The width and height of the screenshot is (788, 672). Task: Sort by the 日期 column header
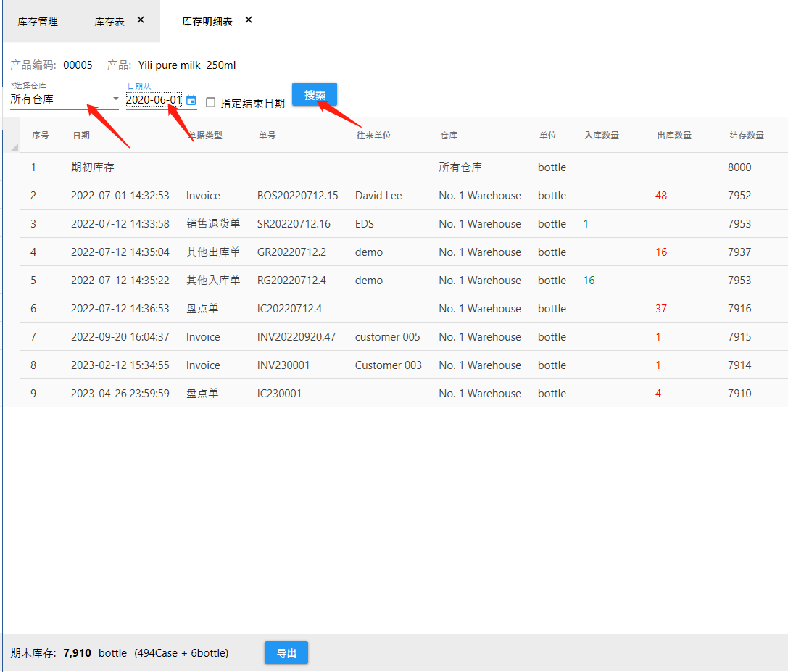click(81, 136)
